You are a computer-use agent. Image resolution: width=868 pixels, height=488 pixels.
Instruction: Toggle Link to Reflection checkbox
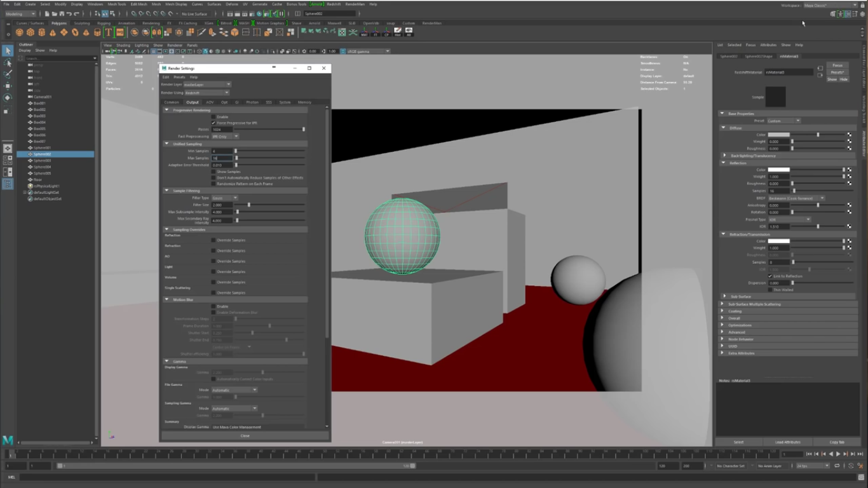770,276
